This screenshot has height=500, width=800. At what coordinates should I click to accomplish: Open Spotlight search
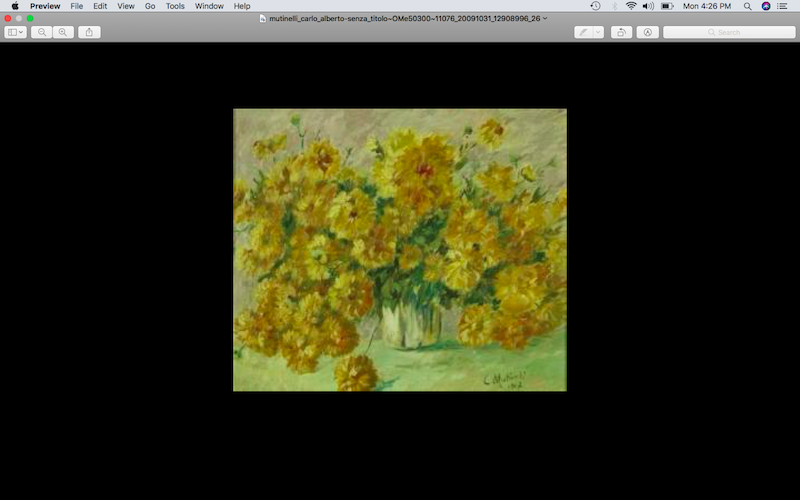point(747,6)
